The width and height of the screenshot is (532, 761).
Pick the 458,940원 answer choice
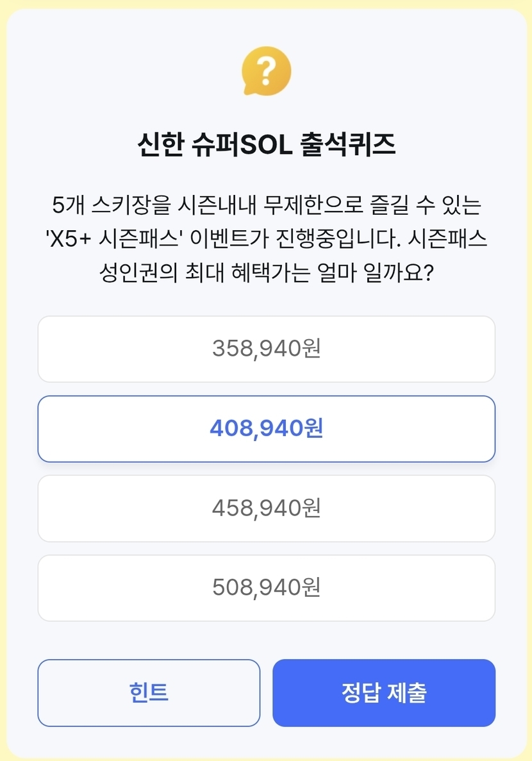point(266,508)
